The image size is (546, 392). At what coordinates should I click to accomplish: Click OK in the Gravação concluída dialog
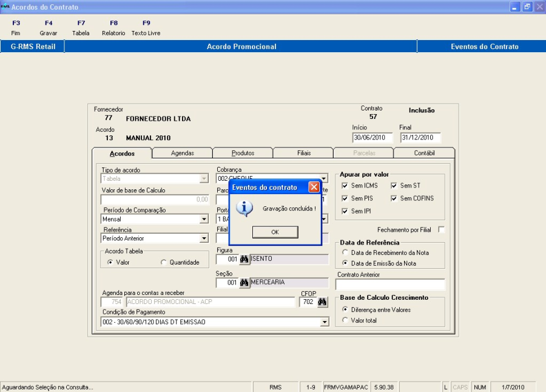point(275,232)
